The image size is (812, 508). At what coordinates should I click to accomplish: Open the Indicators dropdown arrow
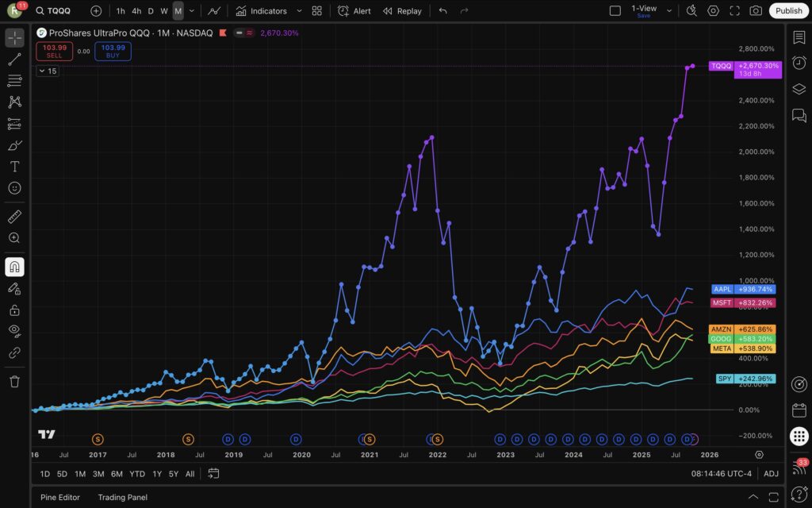tap(299, 10)
